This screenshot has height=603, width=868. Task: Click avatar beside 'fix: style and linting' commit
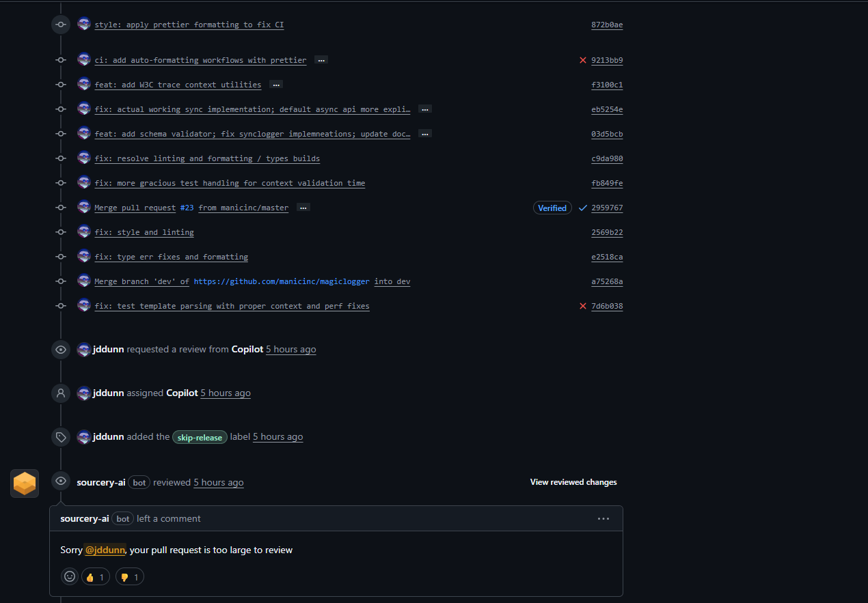click(x=84, y=232)
